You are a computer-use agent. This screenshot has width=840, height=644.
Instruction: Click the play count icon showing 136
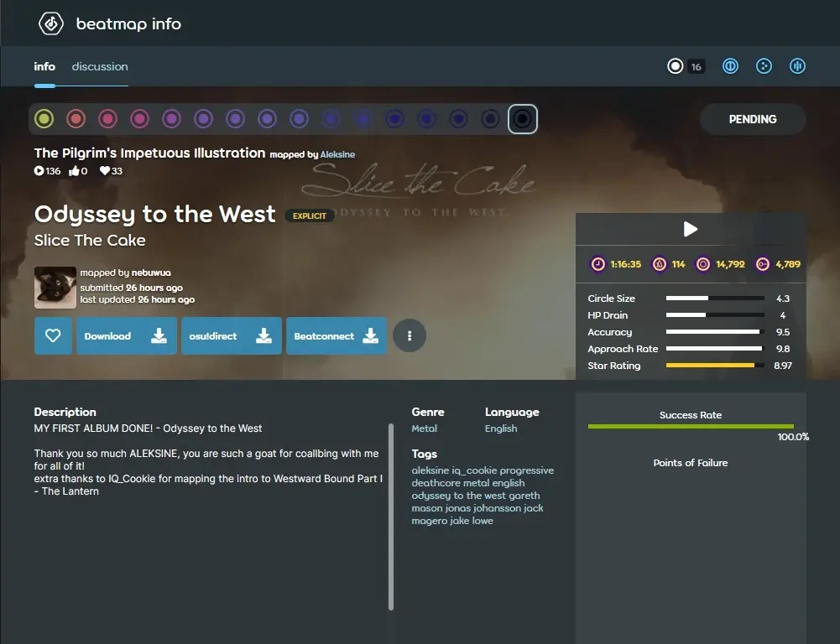(x=39, y=171)
